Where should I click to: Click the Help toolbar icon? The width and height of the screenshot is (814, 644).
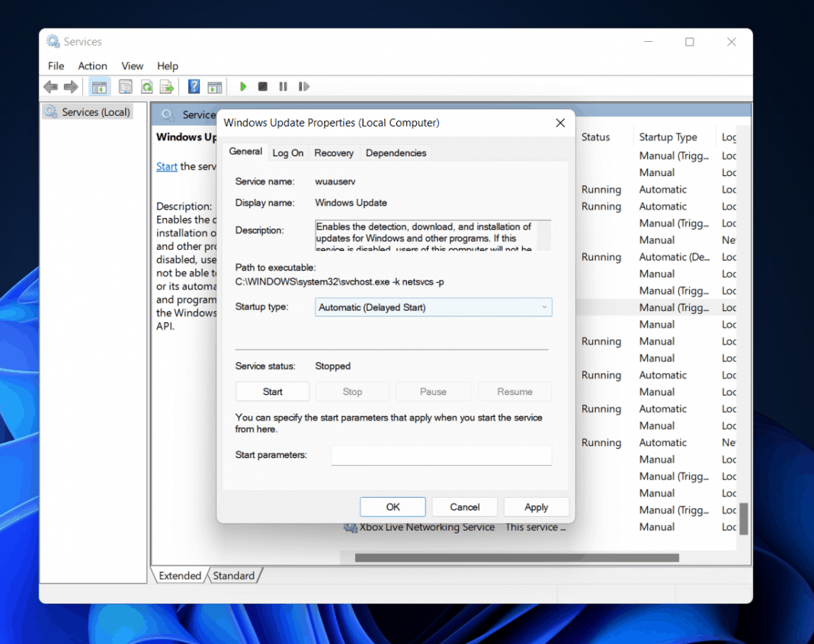(193, 86)
